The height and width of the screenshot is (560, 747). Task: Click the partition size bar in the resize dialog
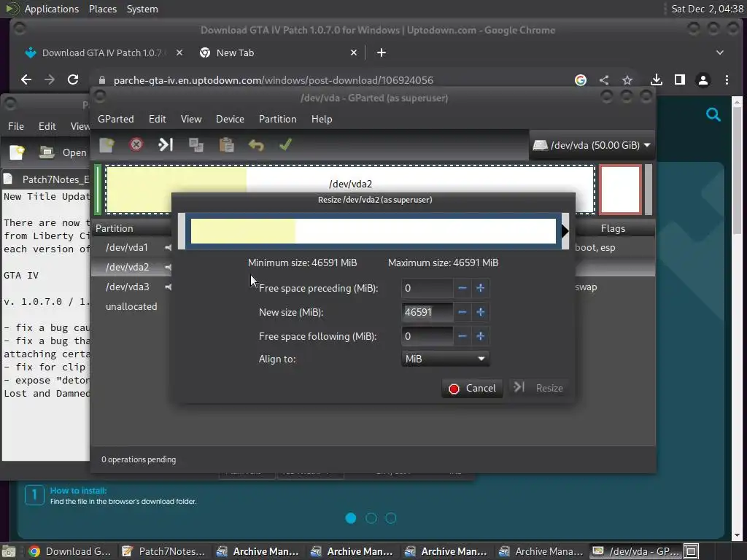(373, 231)
